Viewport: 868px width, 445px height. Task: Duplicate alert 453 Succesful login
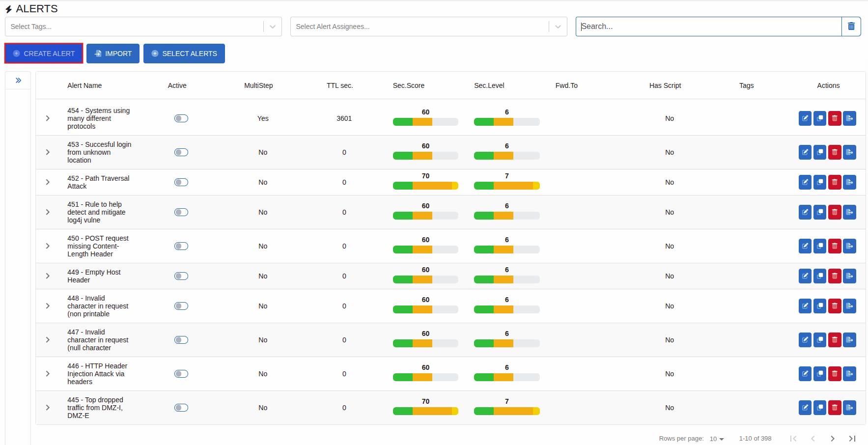pos(819,152)
